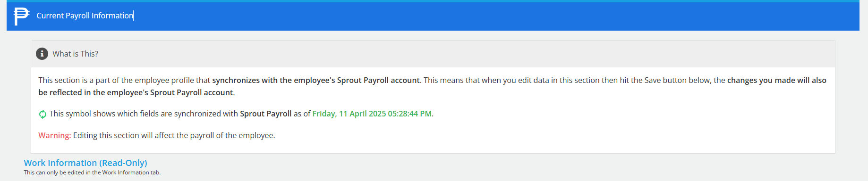Click the red Warning: label
The width and height of the screenshot is (868, 181).
coord(55,135)
